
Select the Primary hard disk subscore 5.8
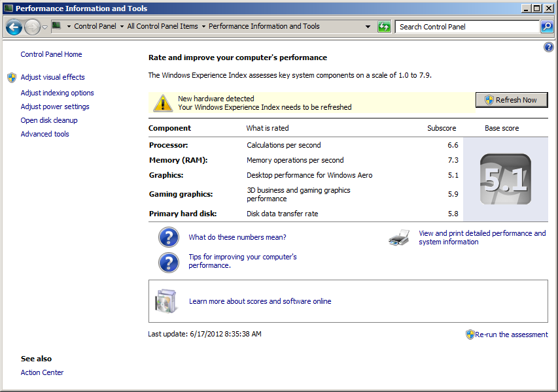(453, 214)
